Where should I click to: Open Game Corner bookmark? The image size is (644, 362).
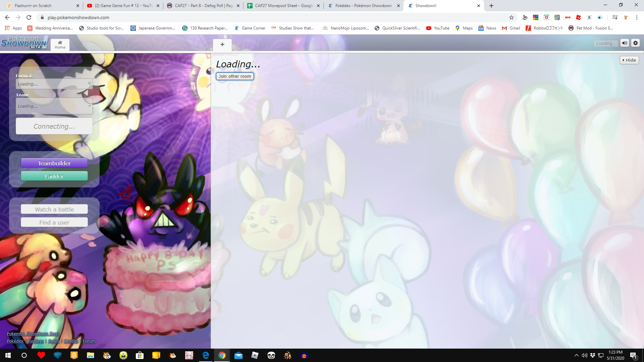pyautogui.click(x=250, y=28)
